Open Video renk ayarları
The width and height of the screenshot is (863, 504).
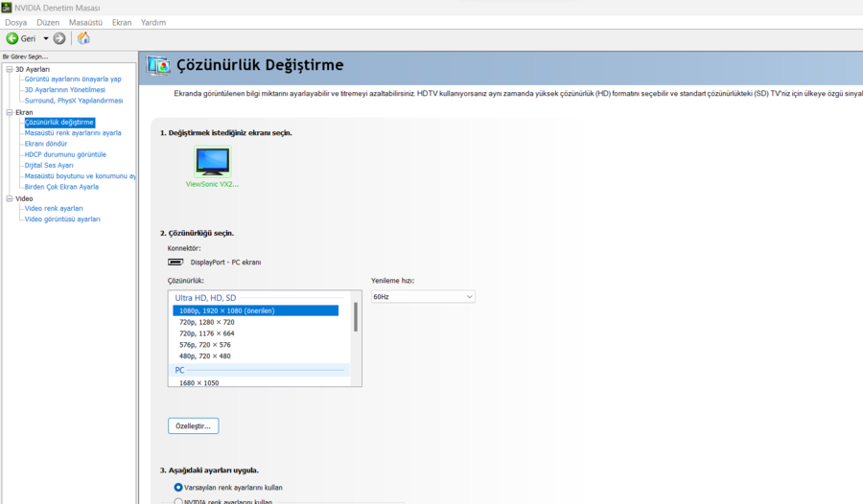pos(54,209)
